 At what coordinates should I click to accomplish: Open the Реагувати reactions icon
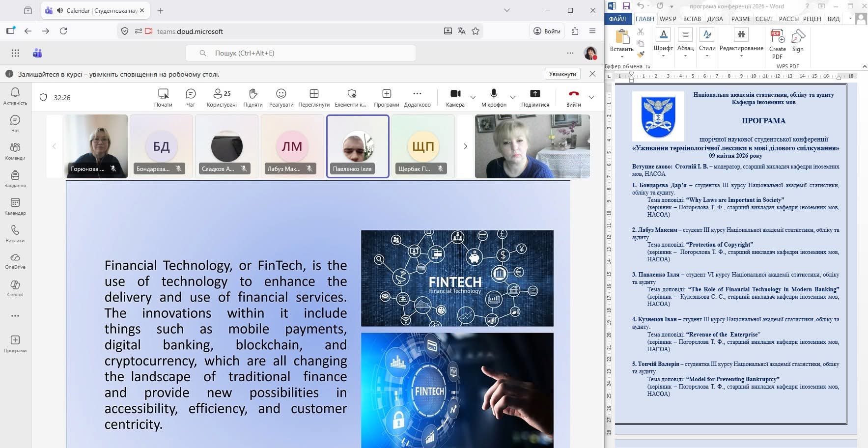tap(281, 97)
